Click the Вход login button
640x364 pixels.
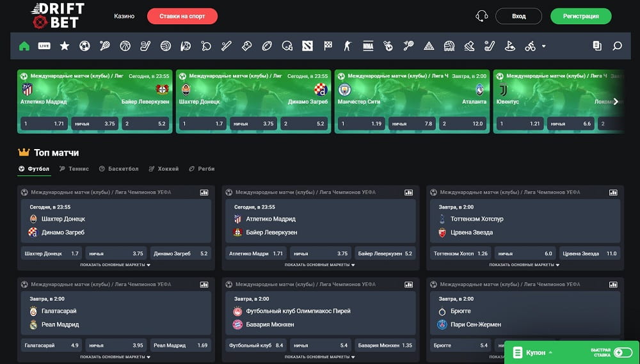[x=518, y=16]
